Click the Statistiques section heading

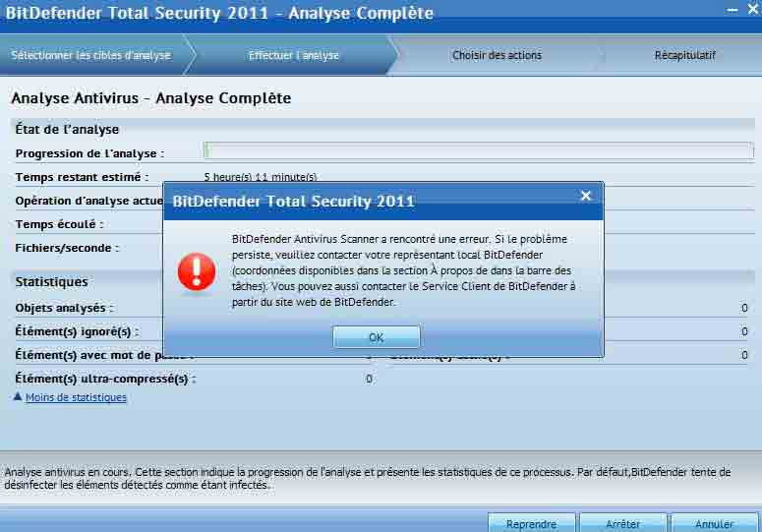click(x=51, y=282)
